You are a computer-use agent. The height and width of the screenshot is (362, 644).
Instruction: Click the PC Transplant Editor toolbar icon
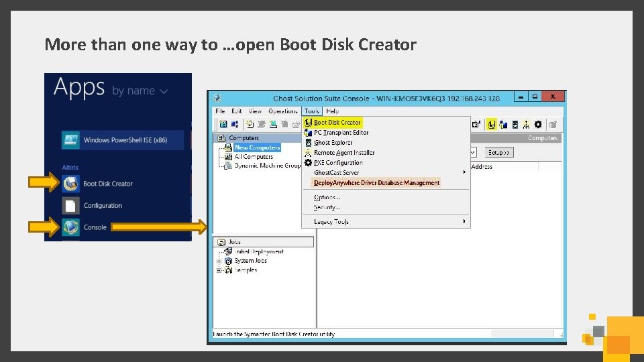point(503,125)
